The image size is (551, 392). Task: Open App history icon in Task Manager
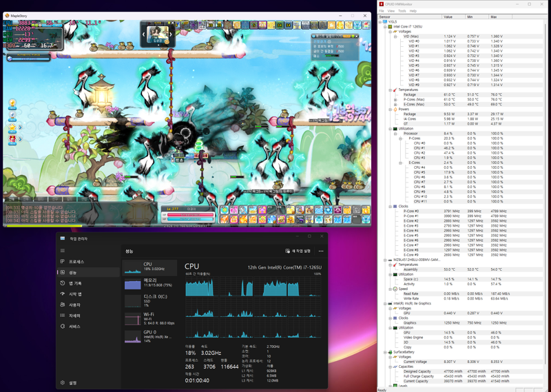(x=63, y=283)
